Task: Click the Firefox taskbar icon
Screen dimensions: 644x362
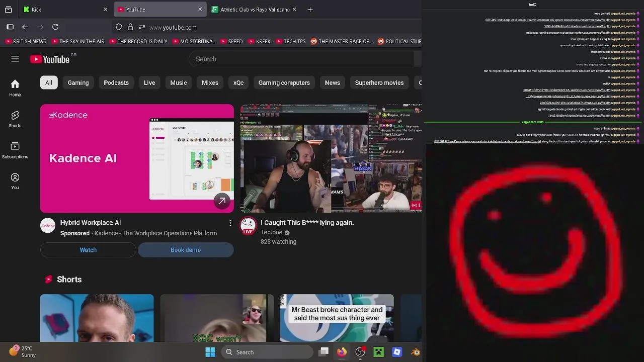Action: point(342,352)
